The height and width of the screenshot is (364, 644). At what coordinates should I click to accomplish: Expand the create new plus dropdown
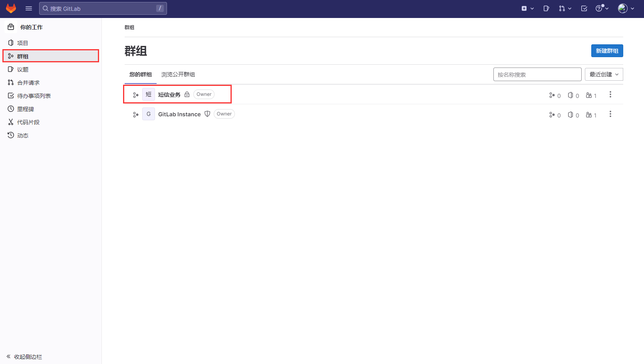[527, 8]
